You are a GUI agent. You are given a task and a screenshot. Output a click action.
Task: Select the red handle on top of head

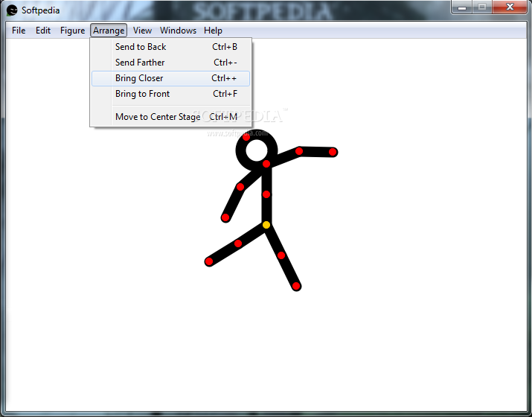click(246, 137)
